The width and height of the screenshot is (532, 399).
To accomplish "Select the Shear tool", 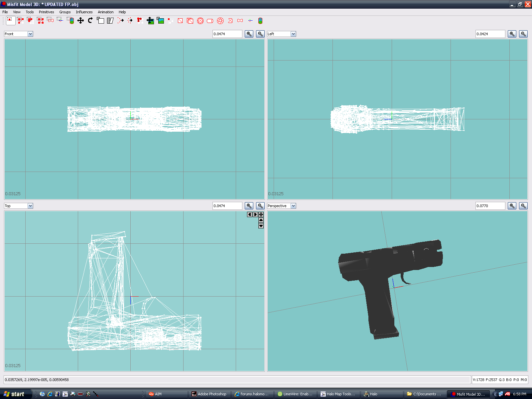I will [110, 21].
